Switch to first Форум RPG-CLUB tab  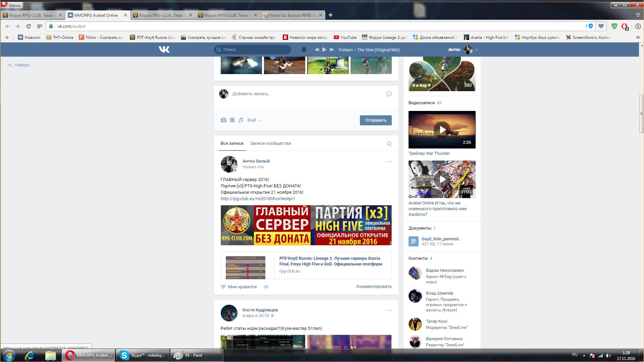pyautogui.click(x=33, y=15)
